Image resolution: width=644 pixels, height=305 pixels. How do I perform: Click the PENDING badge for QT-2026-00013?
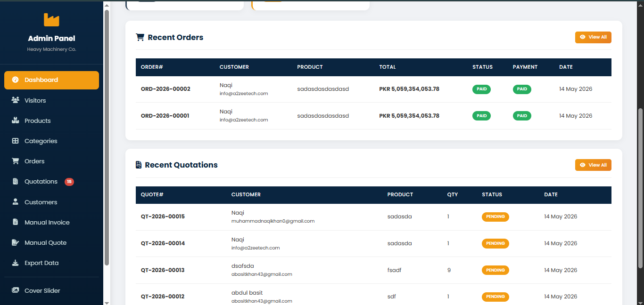coord(495,270)
